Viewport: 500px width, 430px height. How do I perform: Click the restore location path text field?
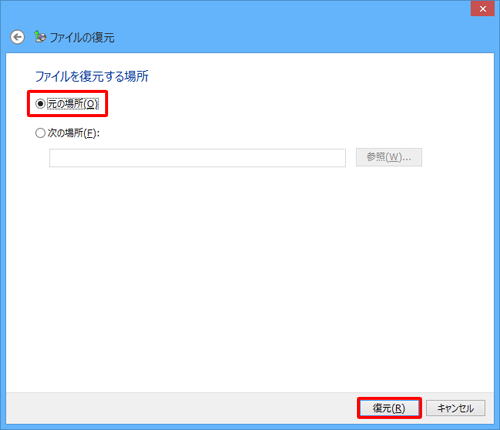197,158
